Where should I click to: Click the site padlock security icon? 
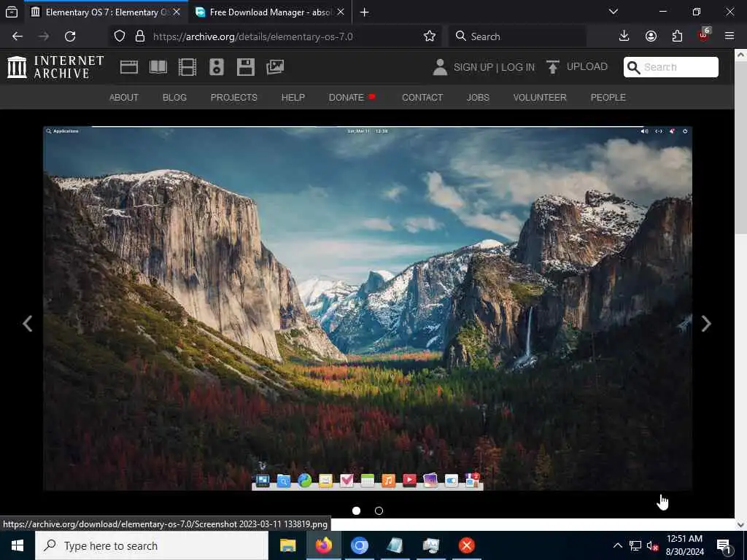click(x=139, y=36)
